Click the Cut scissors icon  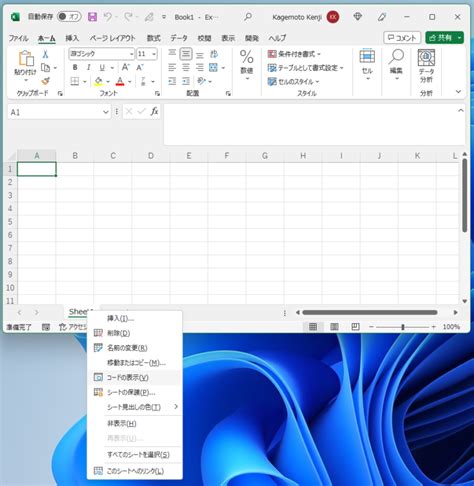[45, 54]
